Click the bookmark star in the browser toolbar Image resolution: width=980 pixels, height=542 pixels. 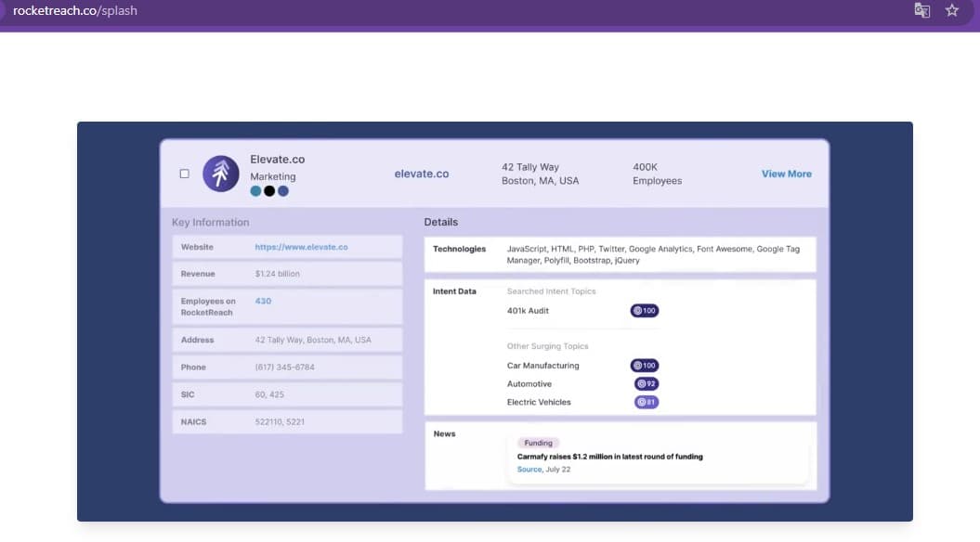pos(951,9)
